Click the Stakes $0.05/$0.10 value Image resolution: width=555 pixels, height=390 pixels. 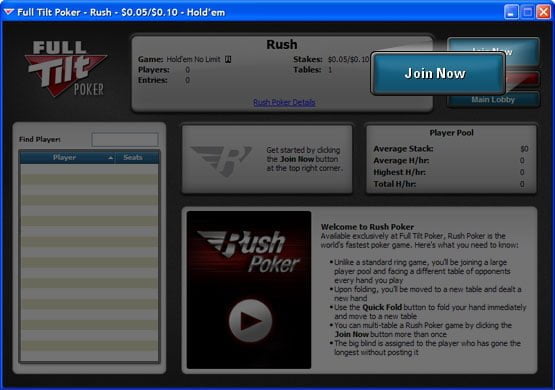(x=349, y=59)
